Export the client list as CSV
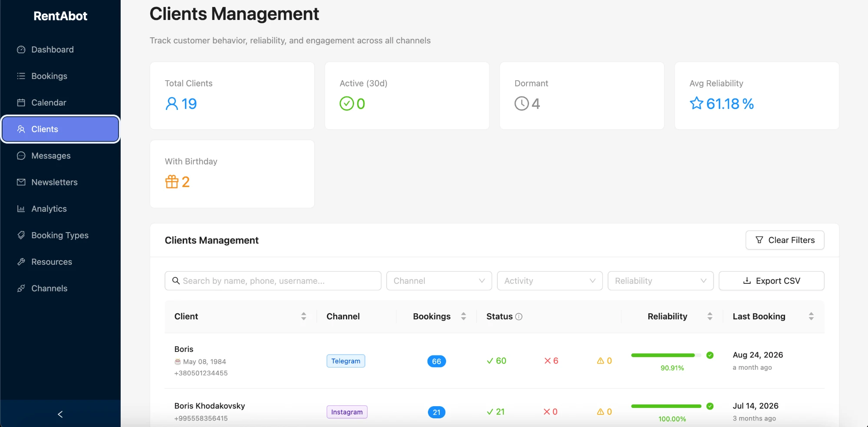This screenshot has width=868, height=427. coord(771,281)
